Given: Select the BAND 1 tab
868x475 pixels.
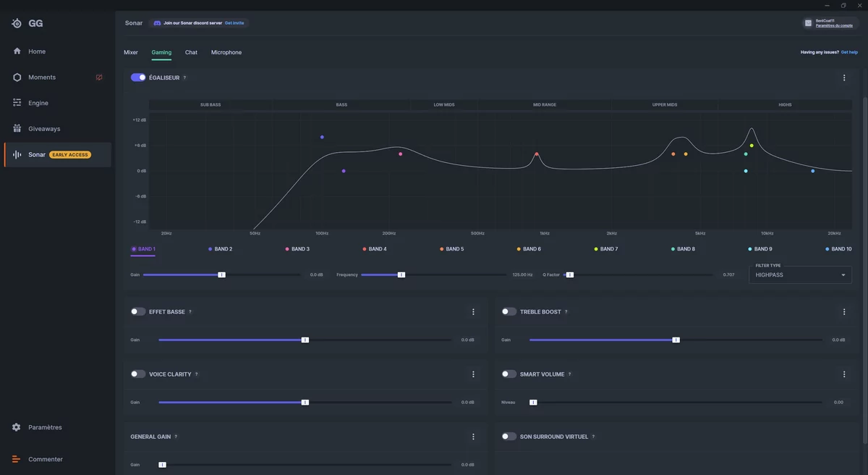Looking at the screenshot, I should click(143, 249).
